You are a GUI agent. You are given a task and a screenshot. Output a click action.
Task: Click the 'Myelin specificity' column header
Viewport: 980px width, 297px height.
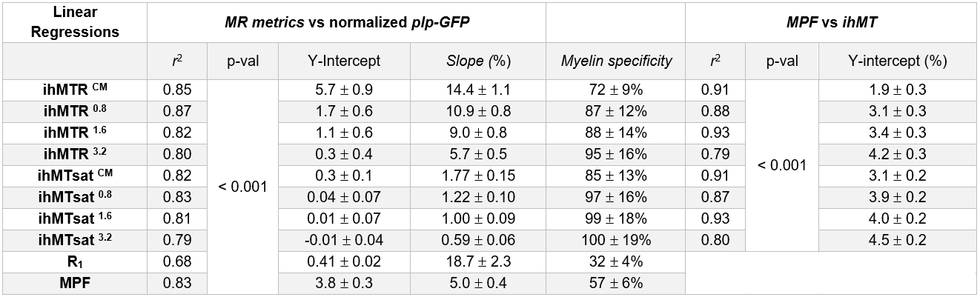coord(616,61)
